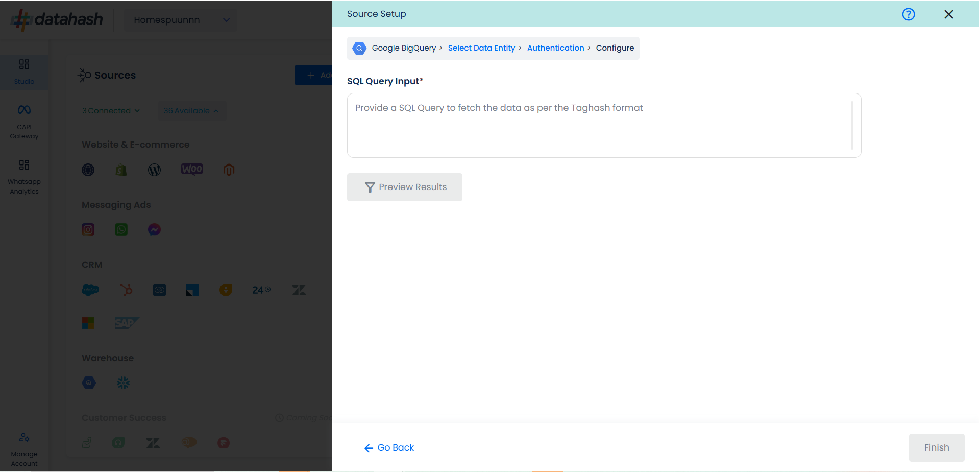Go to Select Data Entity step
980x472 pixels.
[x=481, y=48]
